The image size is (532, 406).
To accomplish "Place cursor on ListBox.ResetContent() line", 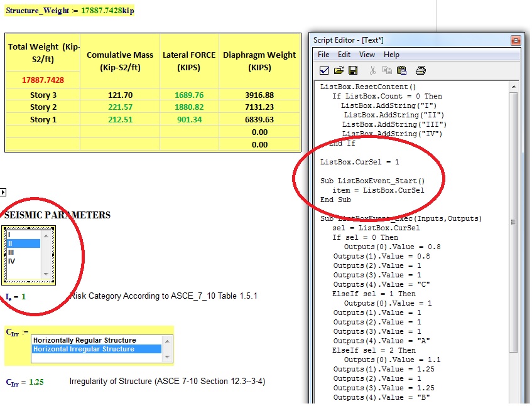I will [x=368, y=87].
